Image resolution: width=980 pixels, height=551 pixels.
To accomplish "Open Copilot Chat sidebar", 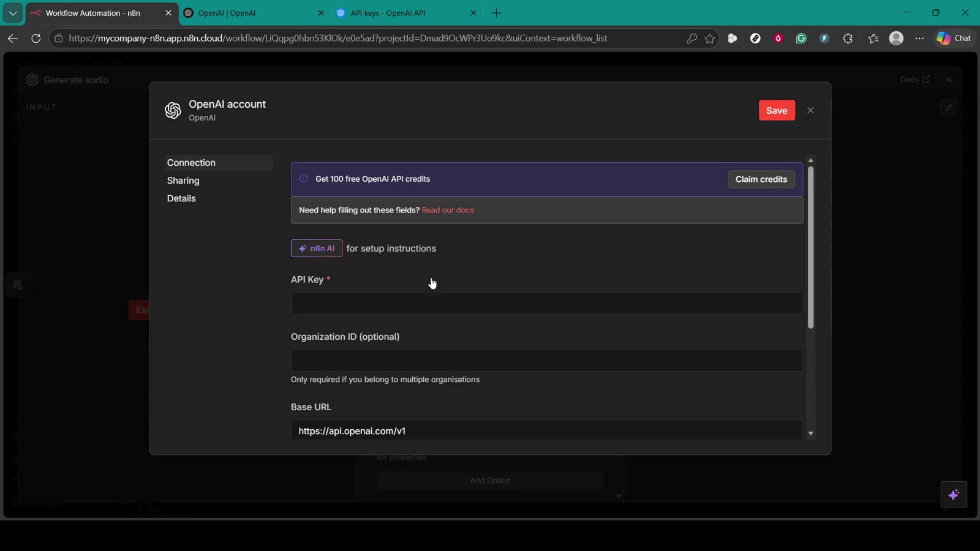I will click(954, 38).
